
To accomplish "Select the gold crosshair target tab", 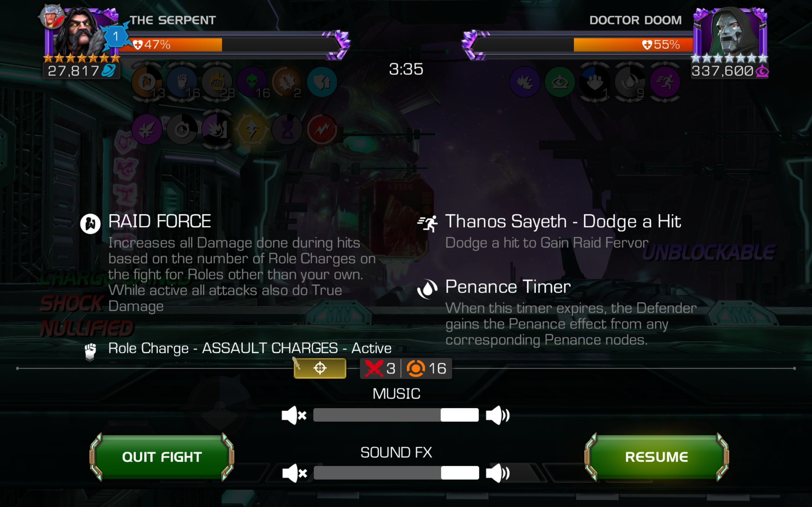I will point(320,368).
